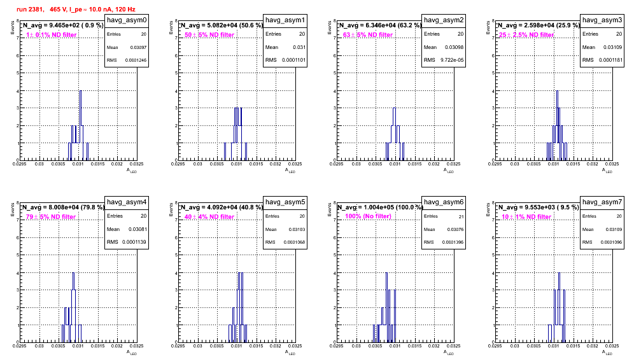Select Mean value 0.03098 in havg_asym2
The height and width of the screenshot is (364, 634).
454,47
